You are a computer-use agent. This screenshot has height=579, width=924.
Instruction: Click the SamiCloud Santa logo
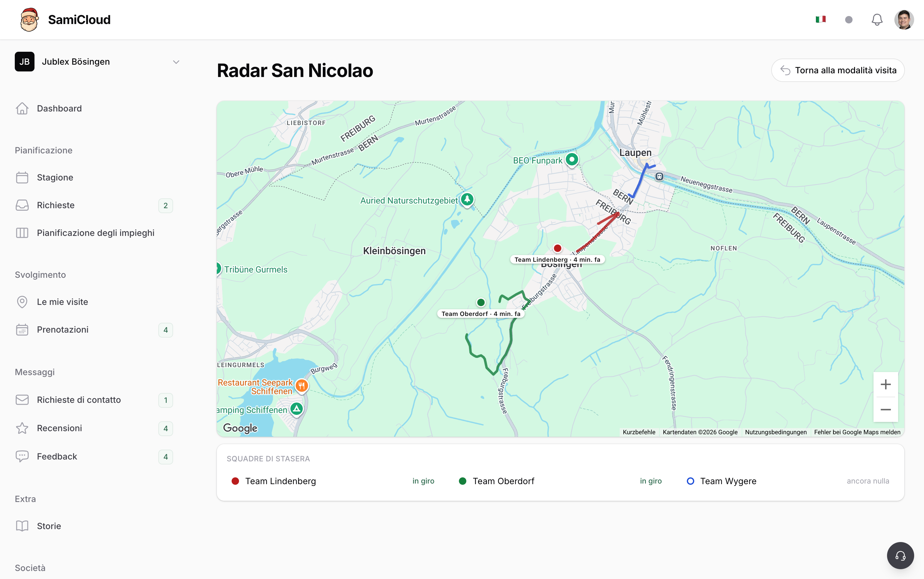[29, 19]
